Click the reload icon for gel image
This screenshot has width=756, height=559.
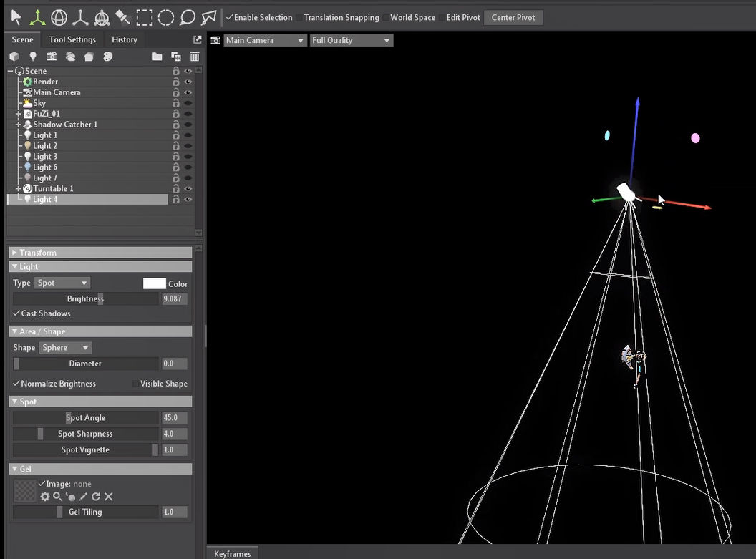coord(96,497)
